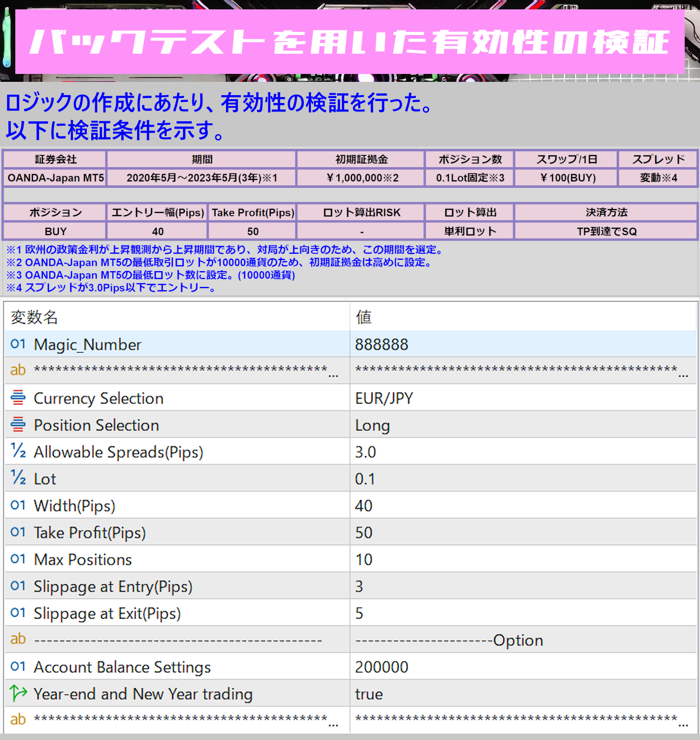Viewport: 700px width, 740px height.
Task: Click the enum icon beside Position Selection
Action: pyautogui.click(x=18, y=424)
